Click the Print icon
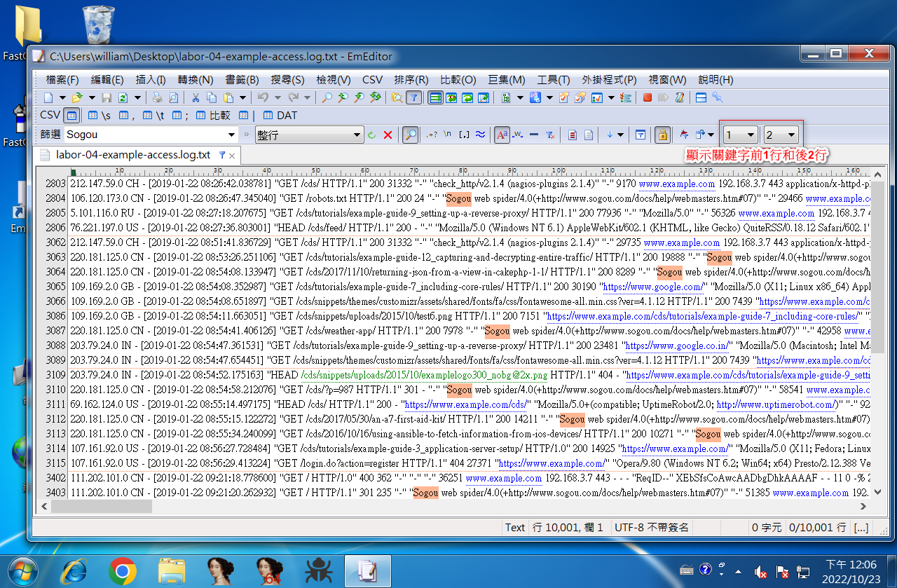This screenshot has height=588, width=897. (157, 98)
